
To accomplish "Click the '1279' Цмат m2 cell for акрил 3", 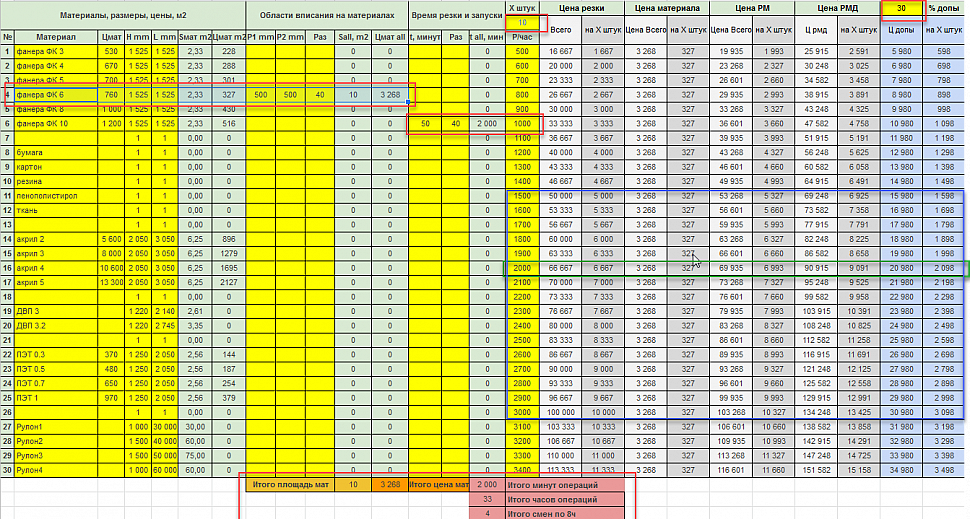I will [228, 254].
